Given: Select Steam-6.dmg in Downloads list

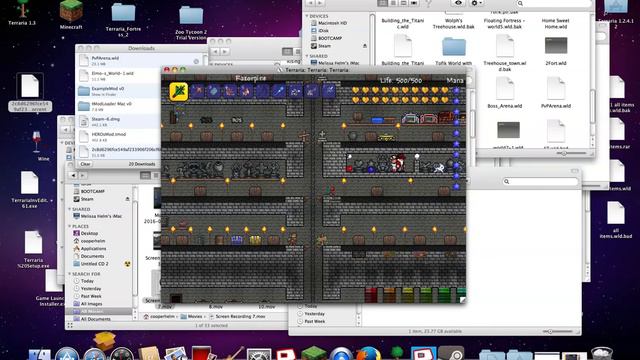Looking at the screenshot, I should [x=119, y=121].
